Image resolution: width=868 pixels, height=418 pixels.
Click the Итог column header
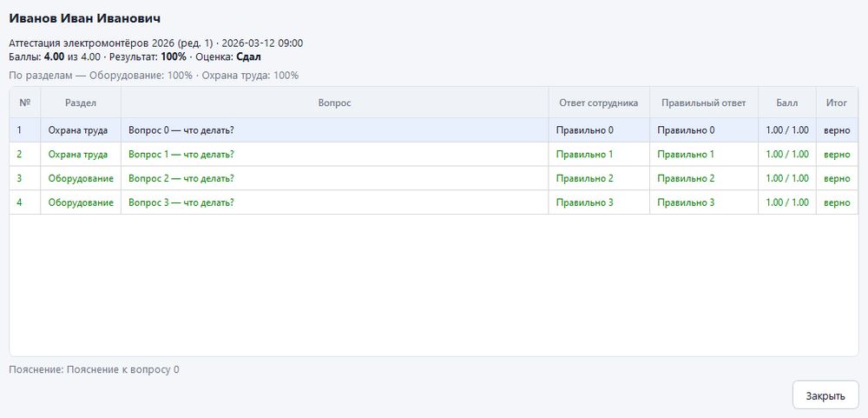(837, 103)
